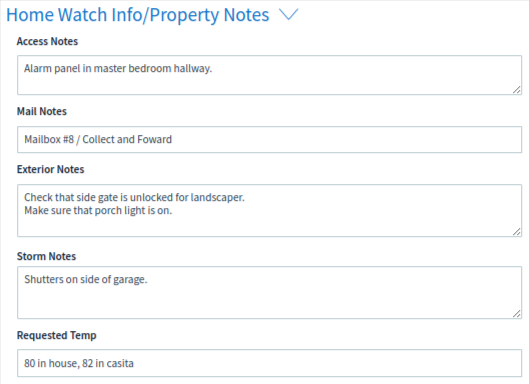Click the Mail Notes label
The image size is (529, 384).
(42, 111)
